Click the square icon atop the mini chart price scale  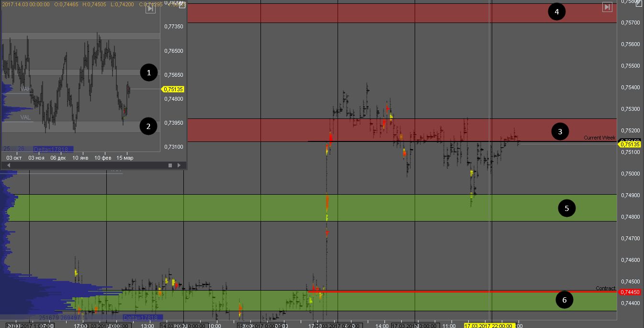(182, 5)
